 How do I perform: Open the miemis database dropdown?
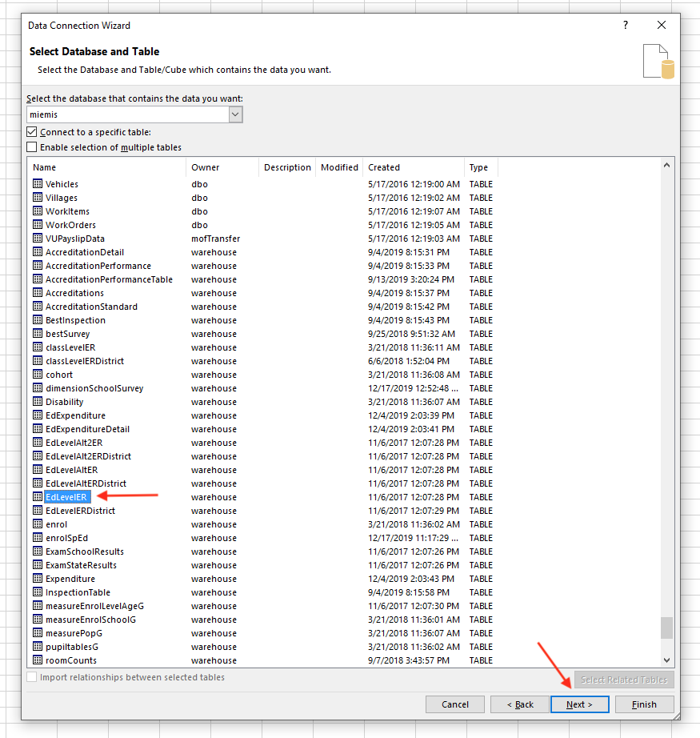click(235, 115)
